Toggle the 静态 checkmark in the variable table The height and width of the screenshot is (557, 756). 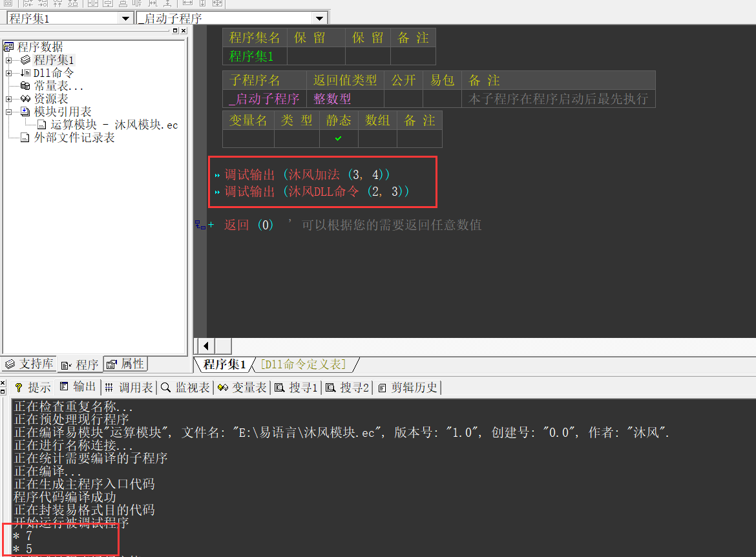[339, 138]
